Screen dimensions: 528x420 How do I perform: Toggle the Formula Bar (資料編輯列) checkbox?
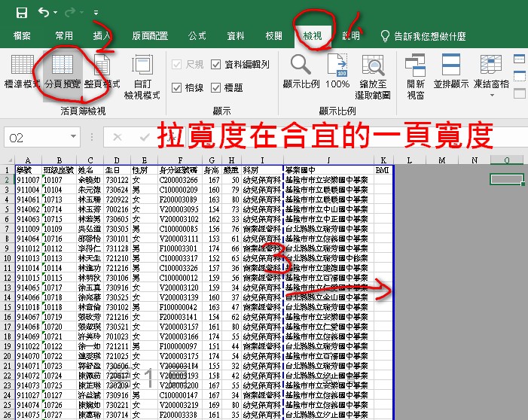pyautogui.click(x=217, y=65)
